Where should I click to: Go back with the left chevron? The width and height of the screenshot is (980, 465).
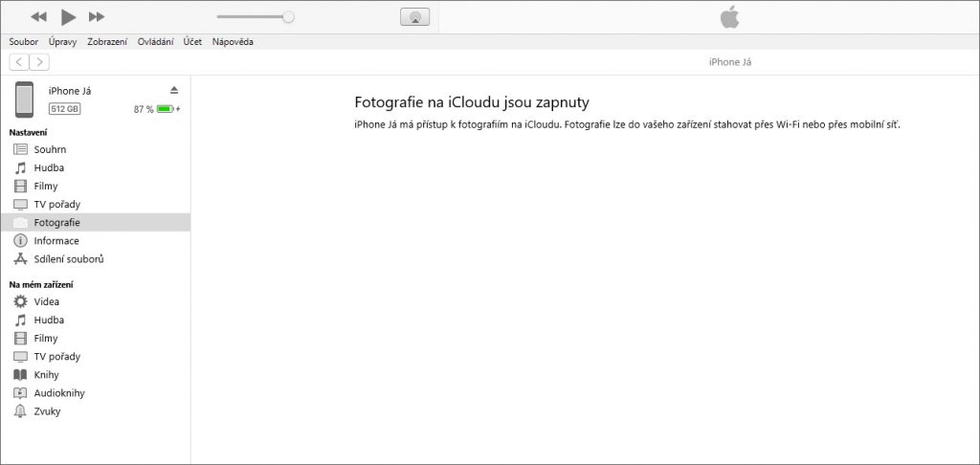pyautogui.click(x=19, y=62)
